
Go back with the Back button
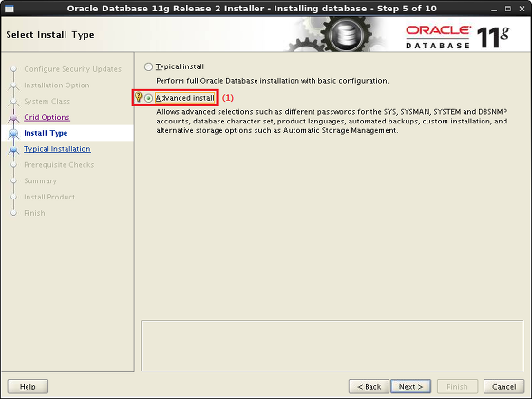tap(369, 387)
